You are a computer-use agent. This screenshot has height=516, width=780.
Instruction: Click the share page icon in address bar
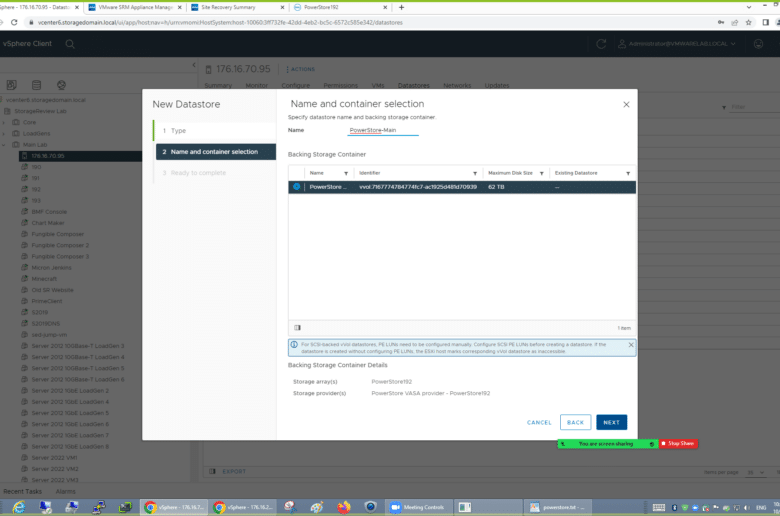pyautogui.click(x=735, y=22)
